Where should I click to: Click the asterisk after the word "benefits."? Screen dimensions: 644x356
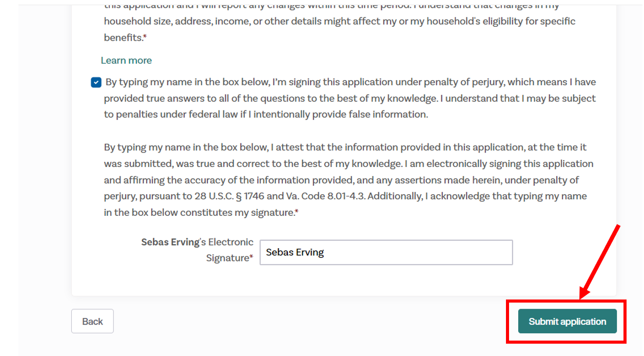pos(145,38)
